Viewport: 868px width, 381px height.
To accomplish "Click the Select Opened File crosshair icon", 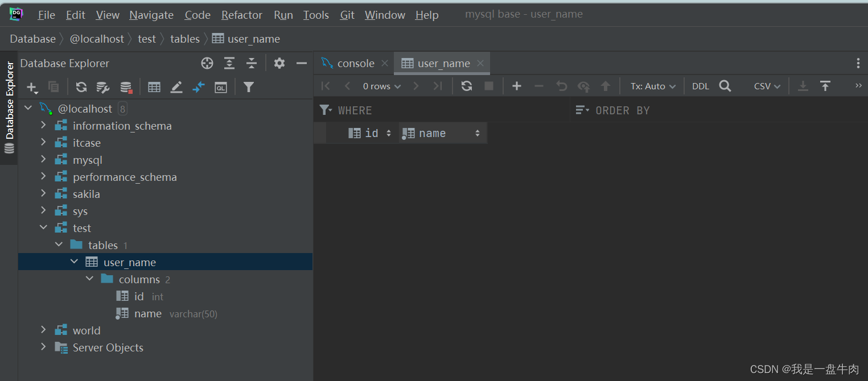I will (207, 63).
